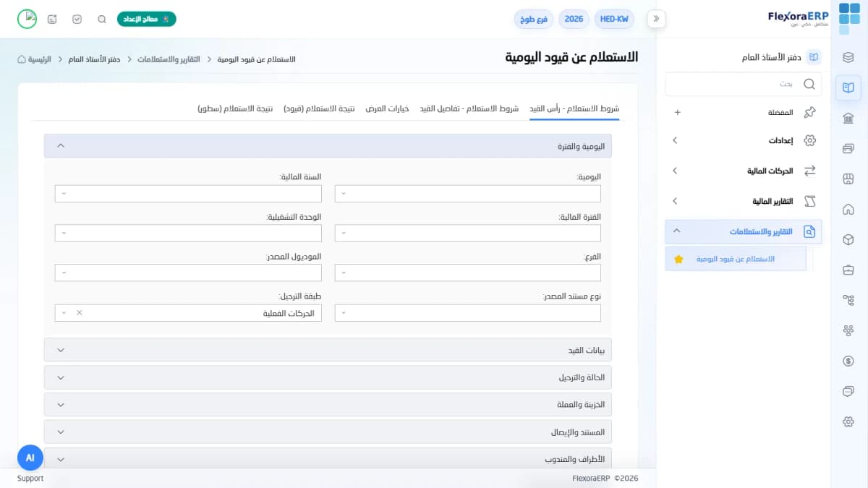Open the AI assistant round button

[x=30, y=458]
